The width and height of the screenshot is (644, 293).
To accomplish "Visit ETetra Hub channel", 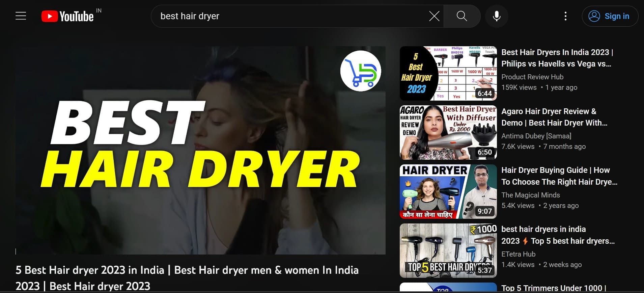I will [518, 254].
